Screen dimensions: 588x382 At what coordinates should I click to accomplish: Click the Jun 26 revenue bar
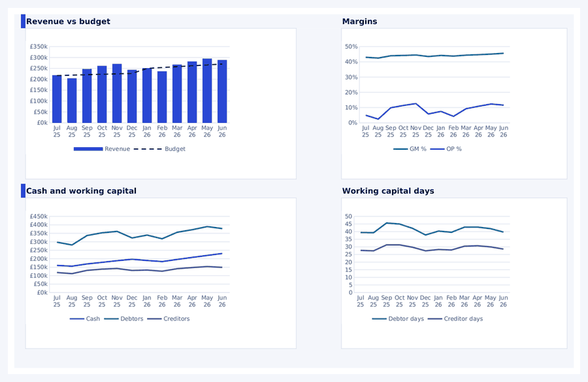click(x=222, y=92)
